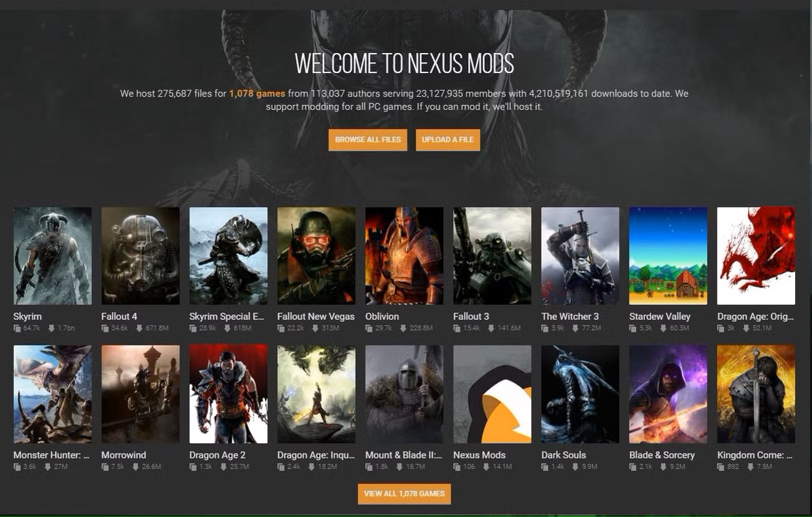
Task: Click the Oblivion title link
Action: tap(382, 317)
